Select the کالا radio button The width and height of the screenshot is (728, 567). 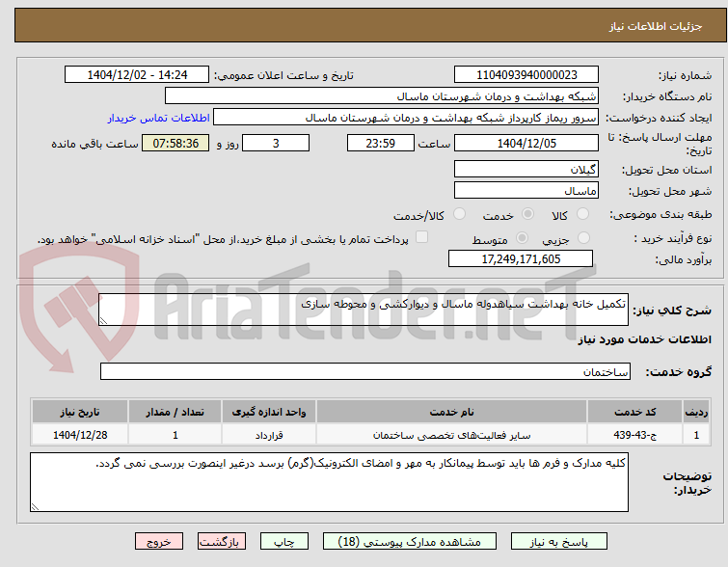(x=582, y=214)
